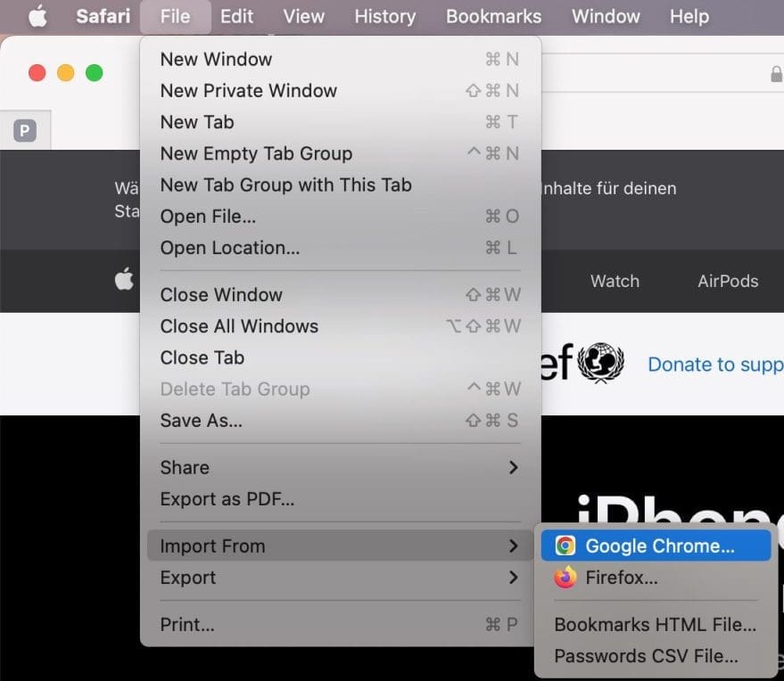
Task: Click the Google Chrome icon in submenu
Action: (x=565, y=546)
